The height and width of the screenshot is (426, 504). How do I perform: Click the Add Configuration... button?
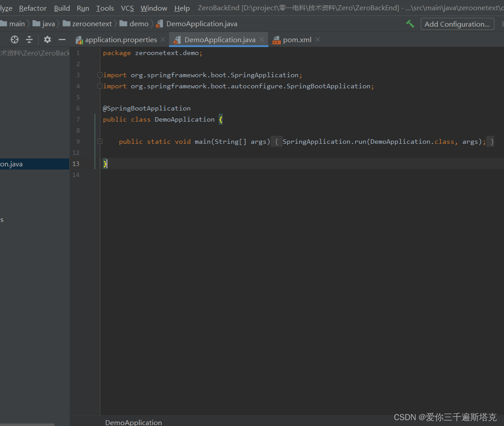point(457,24)
